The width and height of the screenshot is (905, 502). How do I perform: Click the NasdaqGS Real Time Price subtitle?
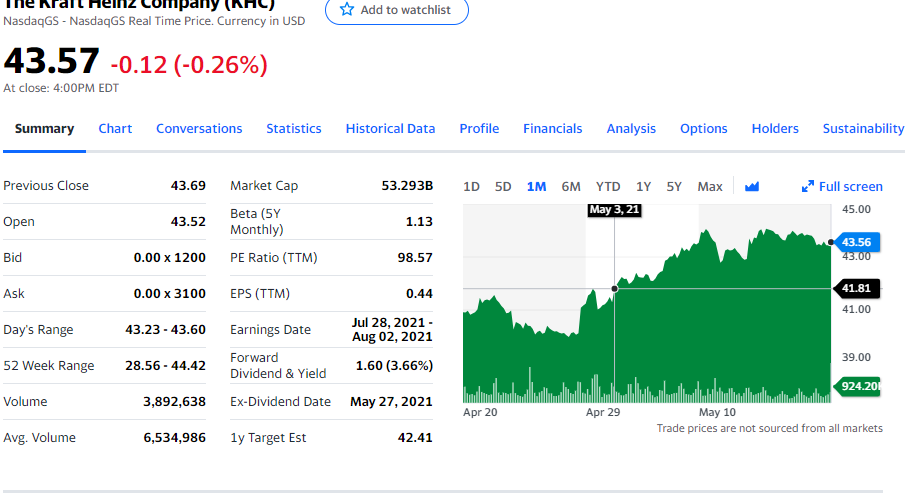[154, 21]
